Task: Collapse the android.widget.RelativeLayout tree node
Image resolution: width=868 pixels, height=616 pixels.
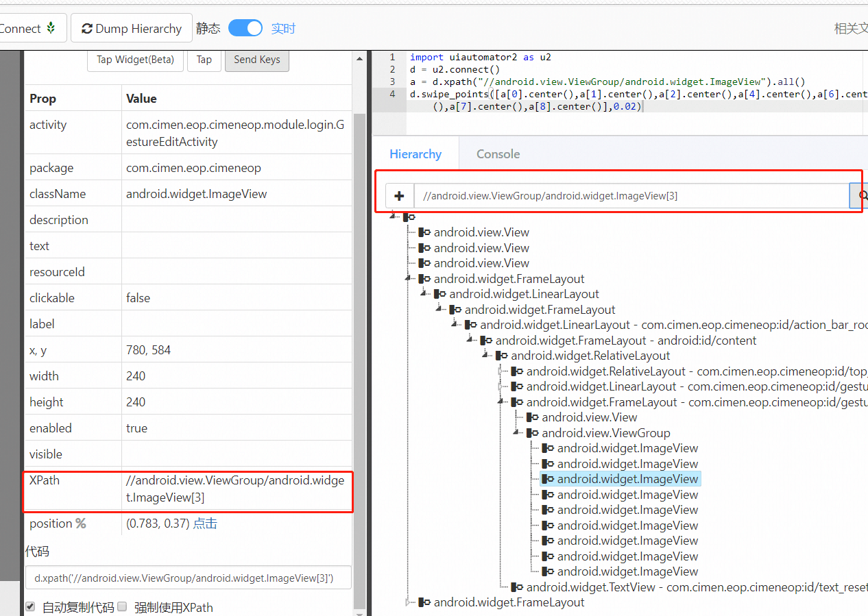Action: click(485, 355)
